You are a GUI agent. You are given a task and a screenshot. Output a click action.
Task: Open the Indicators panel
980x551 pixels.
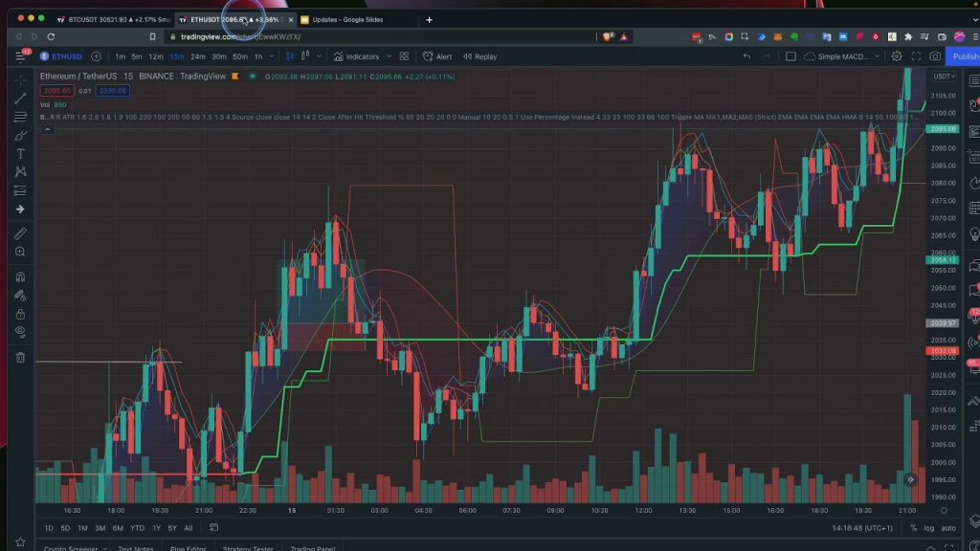(x=356, y=56)
